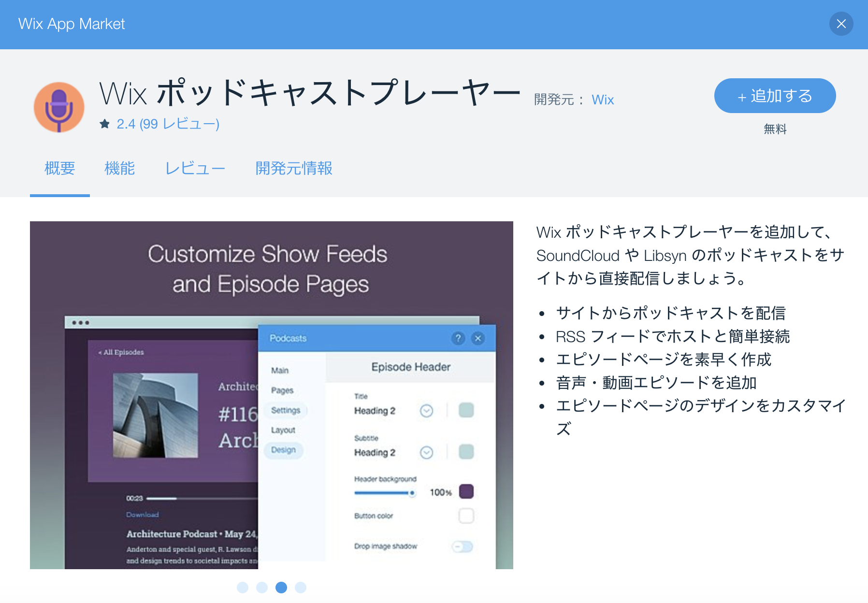Click the Wix ポッドキャストプレーヤー app title
Viewport: 868px width, 603px height.
(310, 93)
